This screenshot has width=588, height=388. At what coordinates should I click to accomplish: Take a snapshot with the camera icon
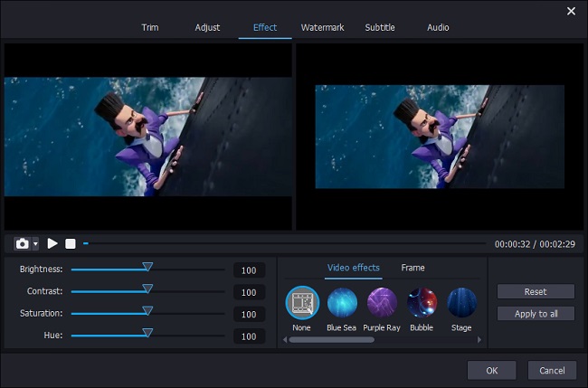pyautogui.click(x=22, y=243)
